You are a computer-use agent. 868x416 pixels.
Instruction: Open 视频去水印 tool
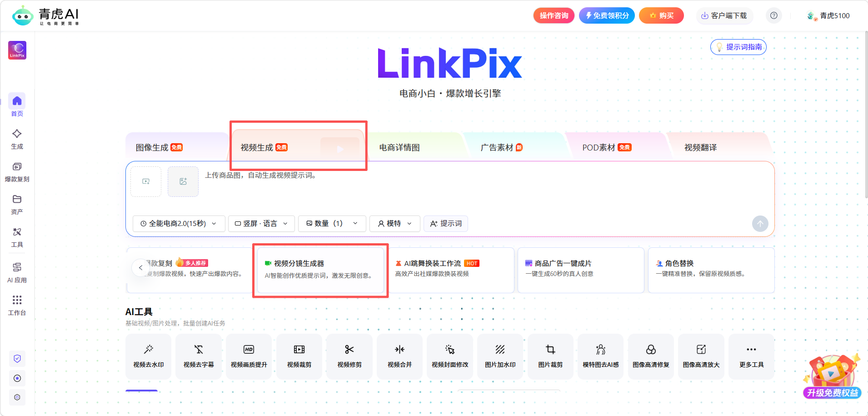click(x=149, y=356)
